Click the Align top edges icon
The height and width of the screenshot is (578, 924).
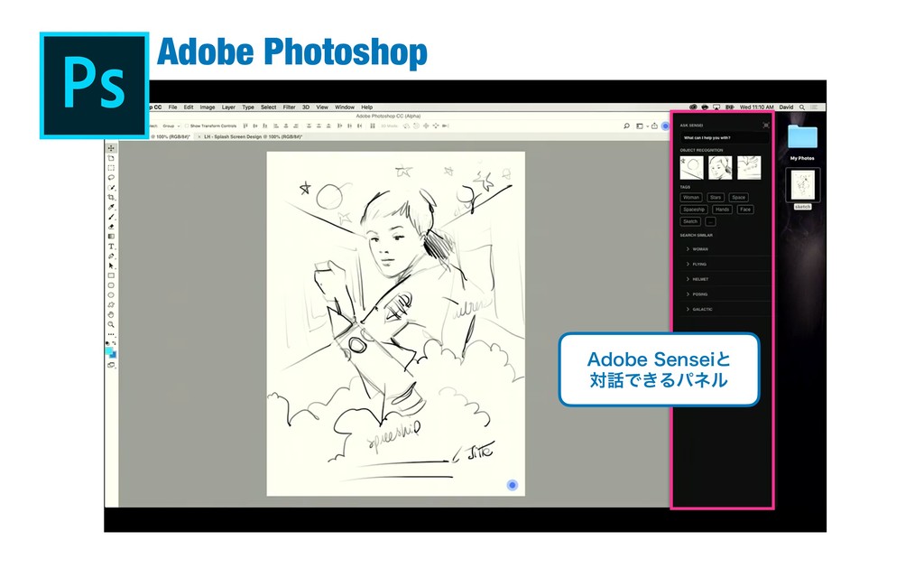tap(245, 126)
